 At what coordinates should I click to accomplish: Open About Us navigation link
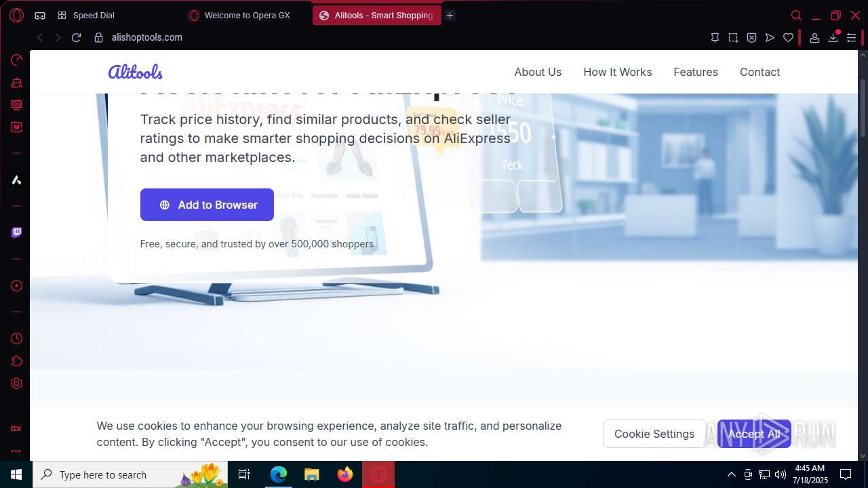pyautogui.click(x=538, y=72)
